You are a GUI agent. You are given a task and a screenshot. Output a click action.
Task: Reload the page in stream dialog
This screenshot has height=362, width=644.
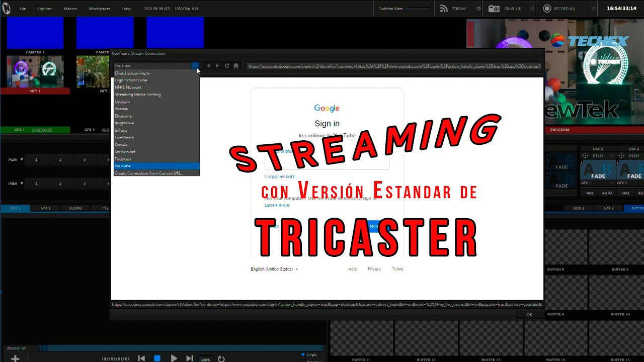click(227, 66)
